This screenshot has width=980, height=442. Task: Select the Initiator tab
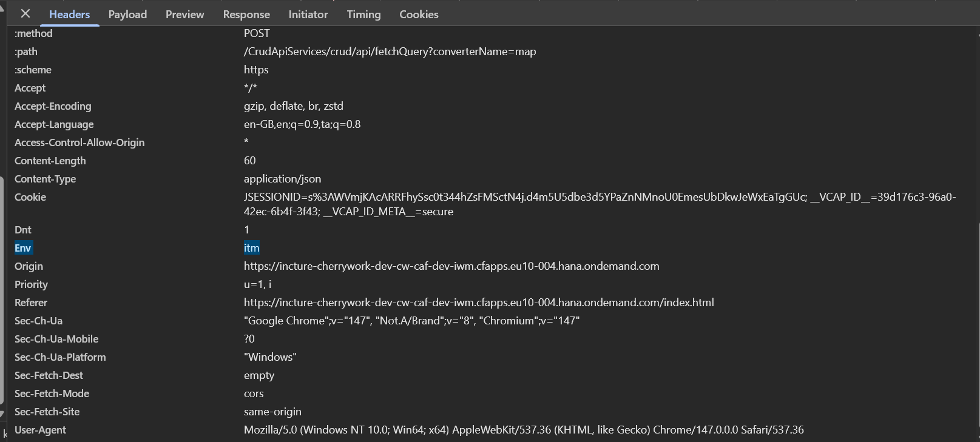coord(308,14)
